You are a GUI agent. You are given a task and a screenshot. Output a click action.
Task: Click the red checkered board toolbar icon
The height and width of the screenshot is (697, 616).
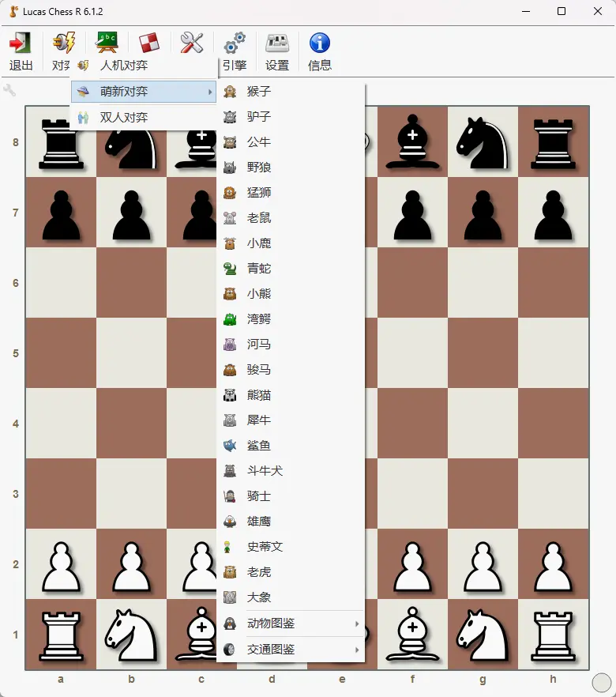148,43
